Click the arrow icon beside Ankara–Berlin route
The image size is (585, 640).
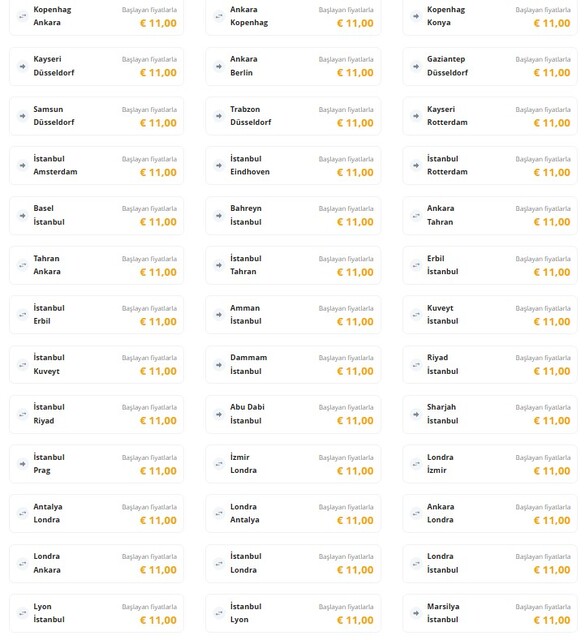point(219,66)
